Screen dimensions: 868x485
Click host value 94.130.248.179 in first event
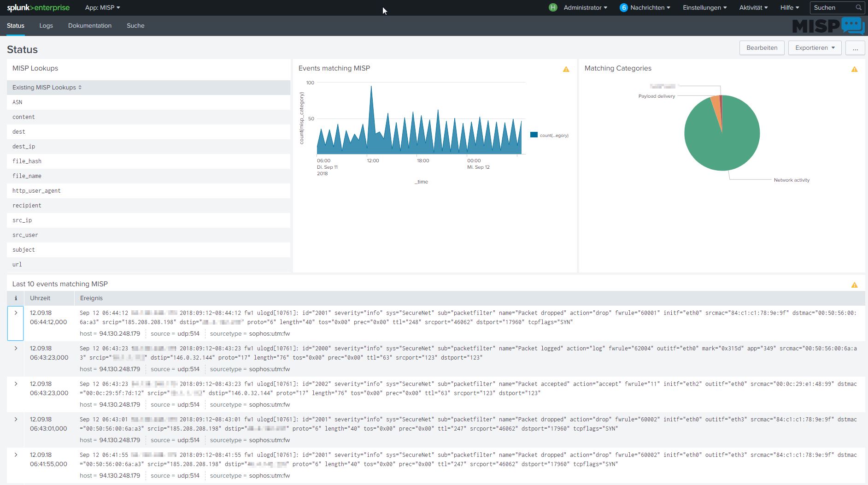coord(120,334)
